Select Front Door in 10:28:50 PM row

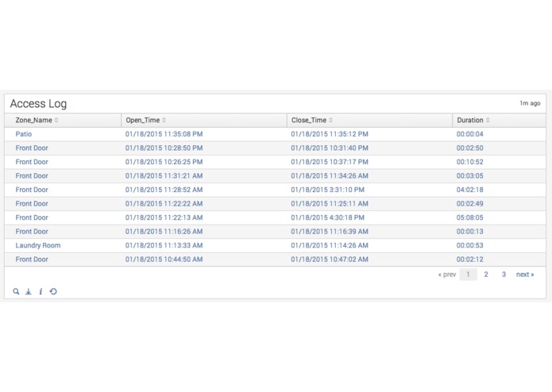[32, 148]
